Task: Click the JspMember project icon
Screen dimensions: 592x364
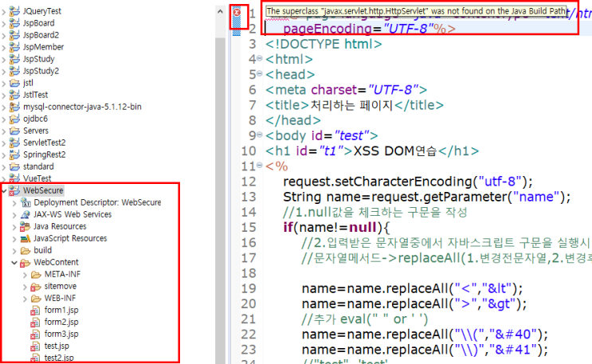Action: (x=14, y=47)
